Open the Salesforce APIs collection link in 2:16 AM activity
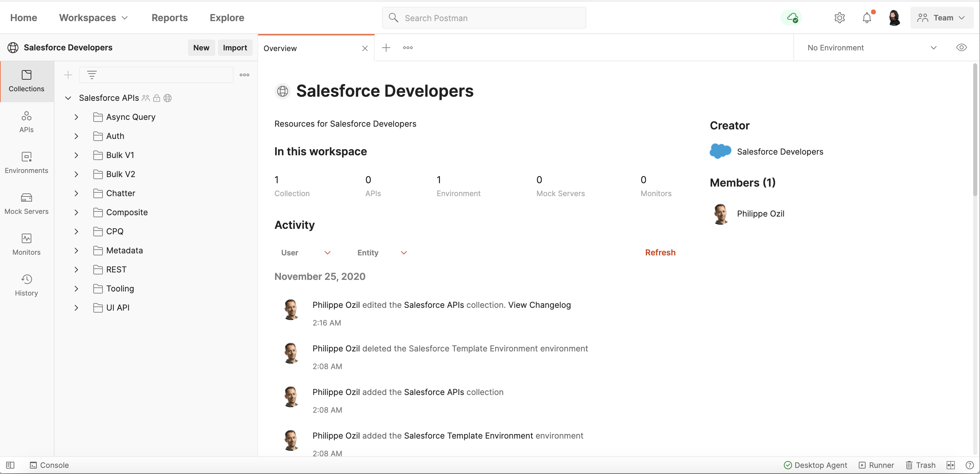Viewport: 980px width, 474px height. click(434, 305)
